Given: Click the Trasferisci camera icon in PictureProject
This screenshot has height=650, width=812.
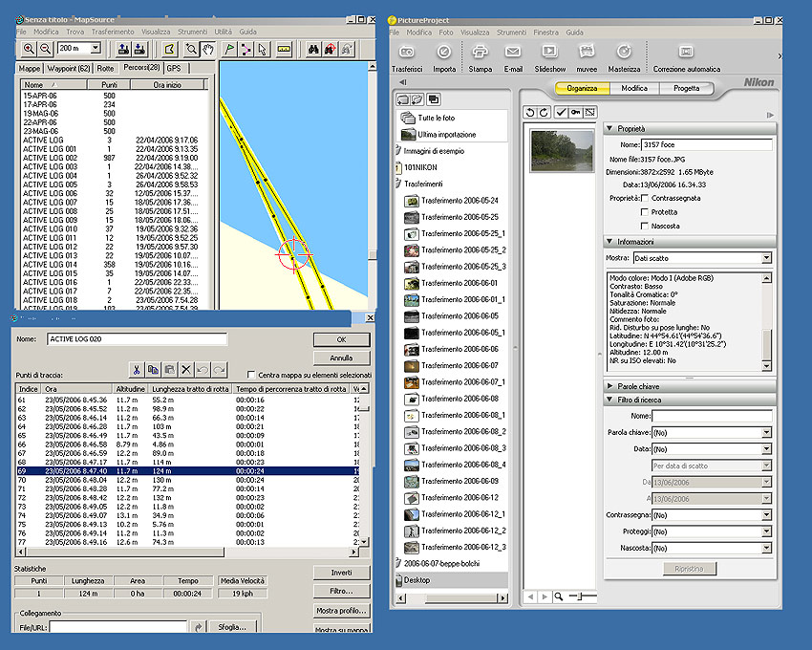Looking at the screenshot, I should (x=407, y=53).
